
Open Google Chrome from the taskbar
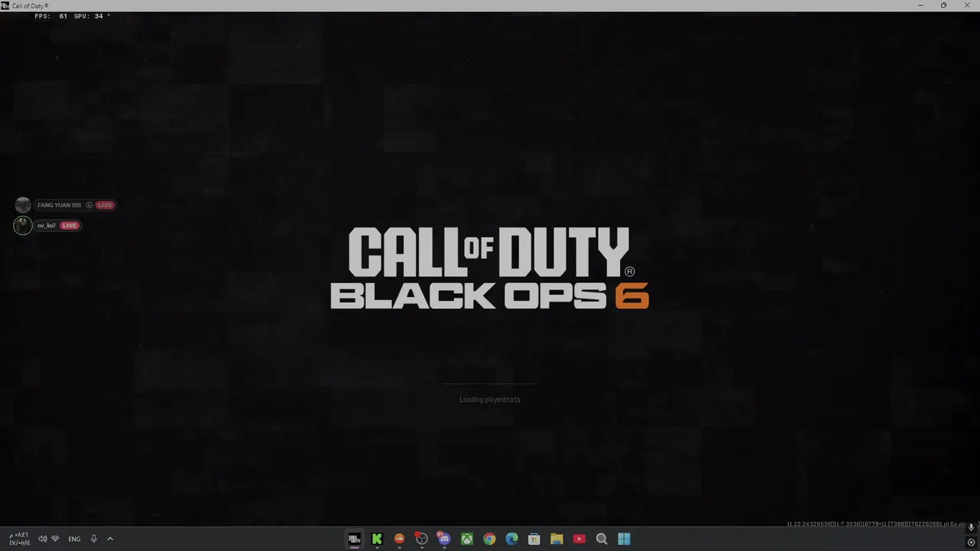pyautogui.click(x=489, y=539)
